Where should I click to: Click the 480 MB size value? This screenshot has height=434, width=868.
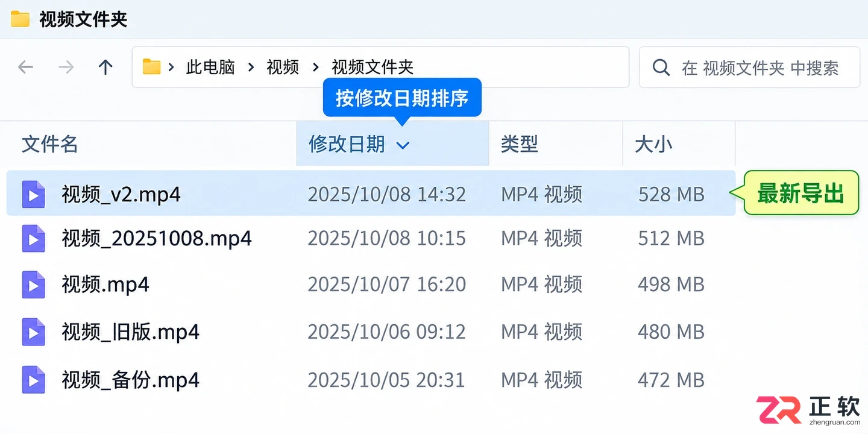671,332
